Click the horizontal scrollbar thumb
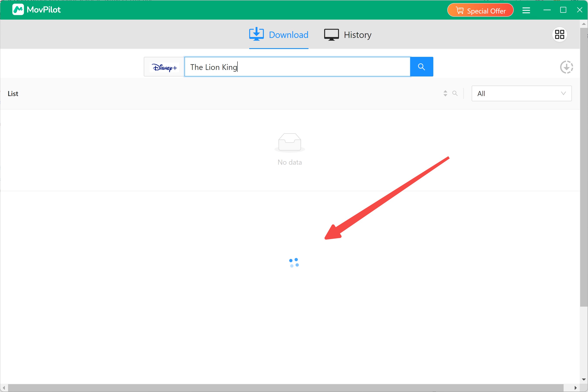The height and width of the screenshot is (392, 588). coord(286,388)
